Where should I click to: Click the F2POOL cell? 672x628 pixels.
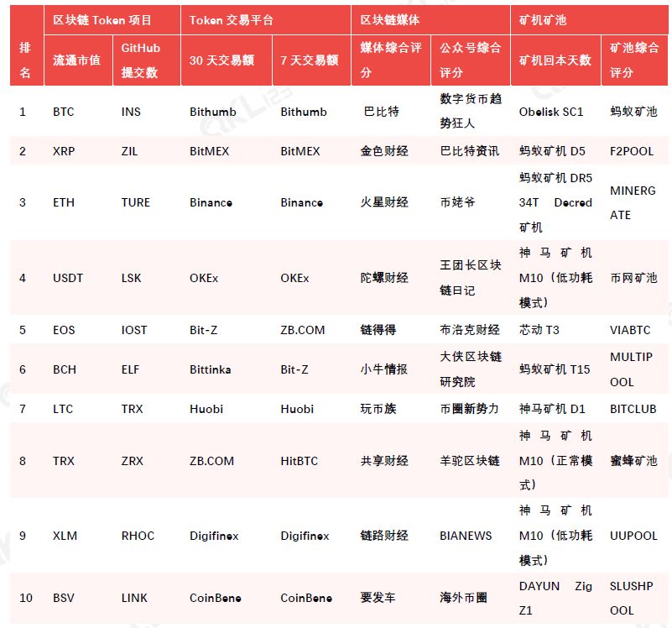click(632, 151)
